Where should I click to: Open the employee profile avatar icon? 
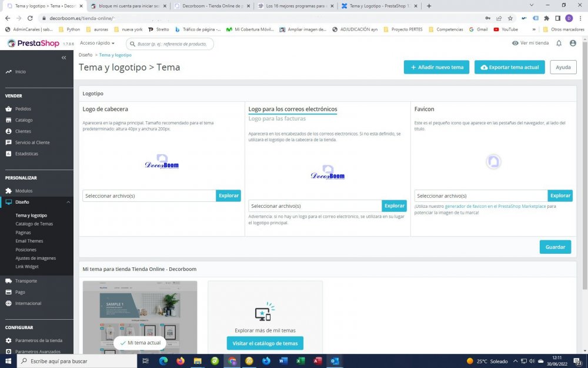(x=573, y=43)
